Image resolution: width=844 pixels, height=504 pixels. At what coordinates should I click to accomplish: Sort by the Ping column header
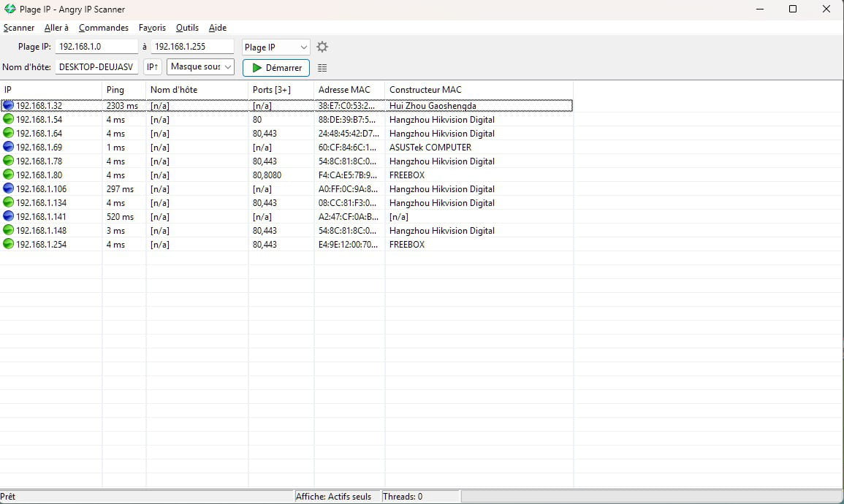tap(123, 90)
